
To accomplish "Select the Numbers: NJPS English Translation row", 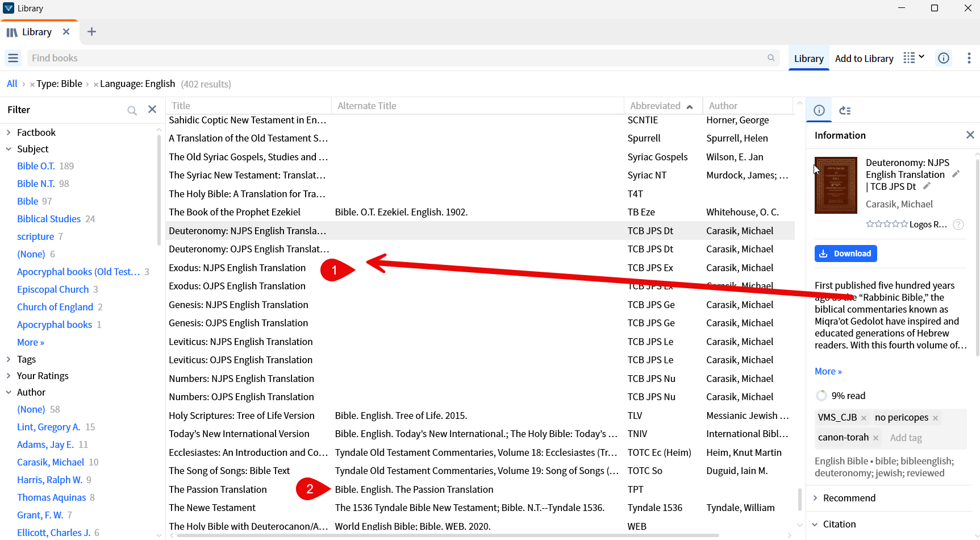I will click(x=480, y=379).
